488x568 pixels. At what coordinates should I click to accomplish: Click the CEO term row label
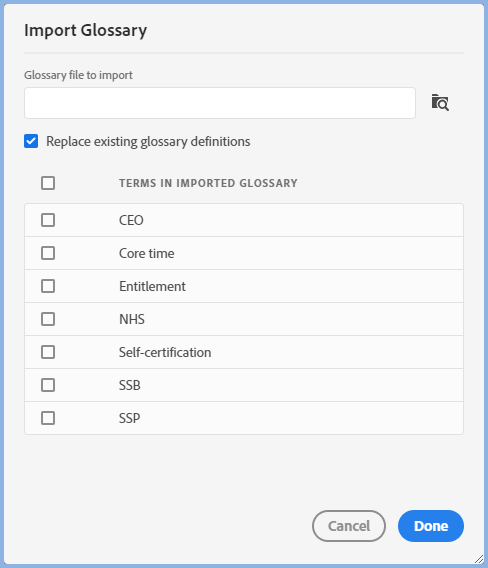coord(131,220)
